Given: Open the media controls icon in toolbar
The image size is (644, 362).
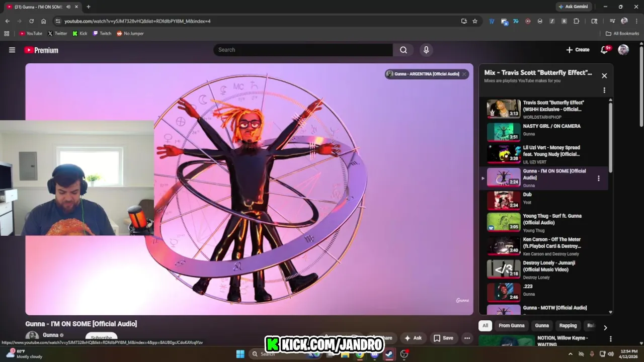Looking at the screenshot, I should [612, 21].
